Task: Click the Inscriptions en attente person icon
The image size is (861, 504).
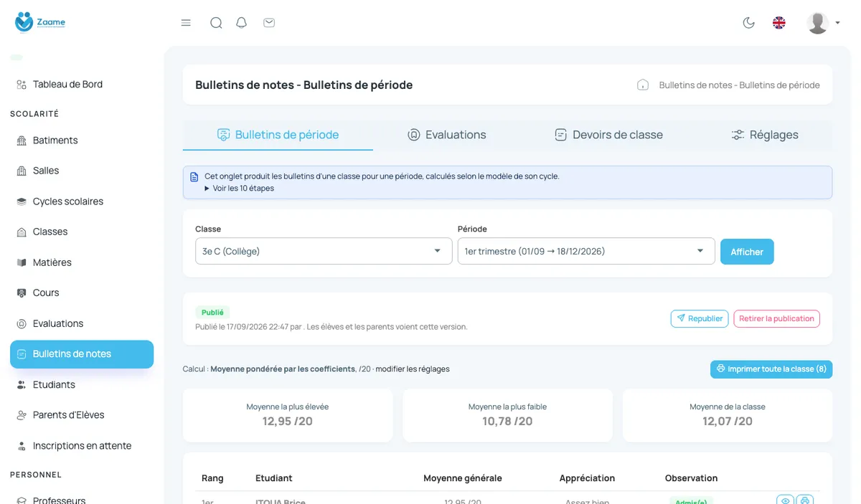Action: [x=22, y=445]
